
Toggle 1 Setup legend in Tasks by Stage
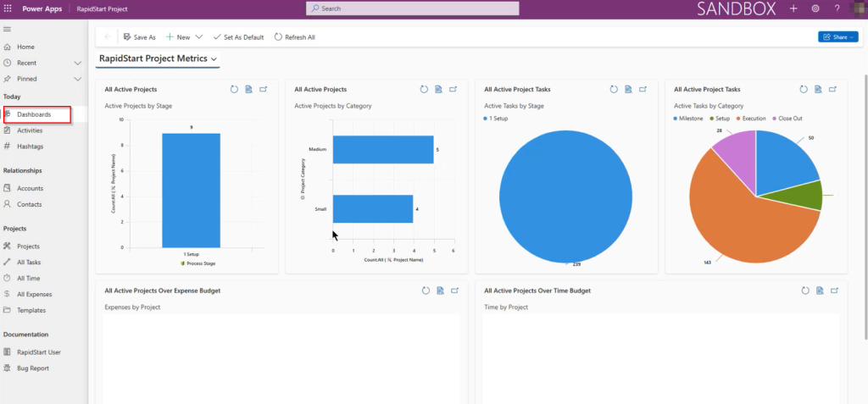coord(495,119)
